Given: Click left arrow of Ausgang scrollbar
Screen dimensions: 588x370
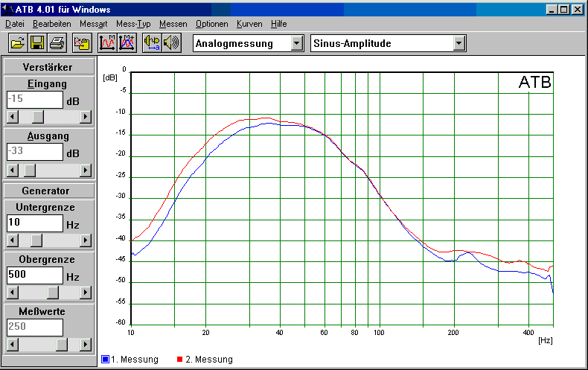Looking at the screenshot, I should [11, 169].
